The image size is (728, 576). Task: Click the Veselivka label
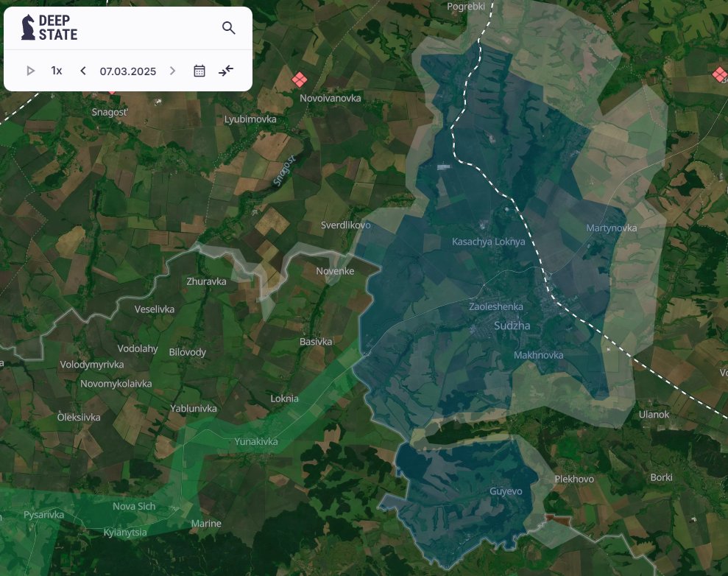coord(154,309)
